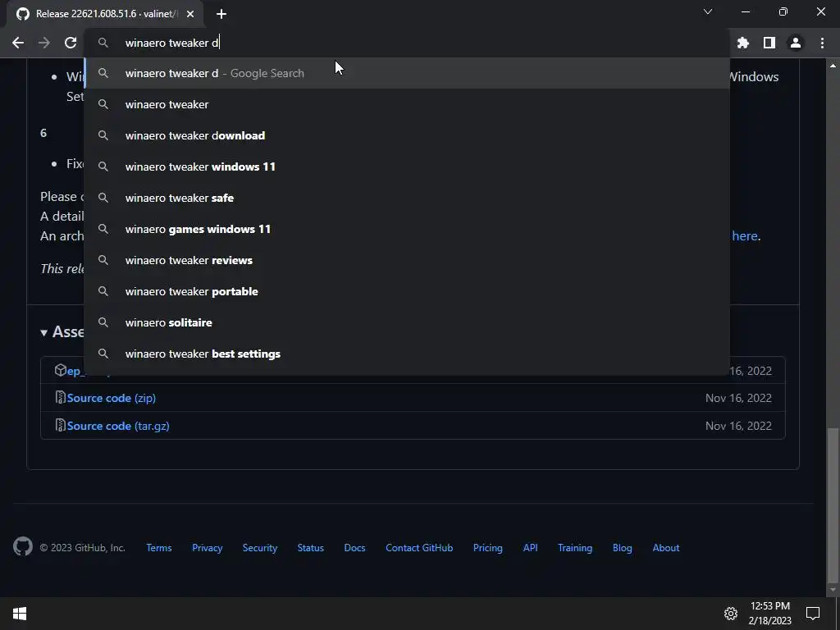Screen dimensions: 840x630
Task: Click the forward navigation arrow
Action: pos(44,43)
